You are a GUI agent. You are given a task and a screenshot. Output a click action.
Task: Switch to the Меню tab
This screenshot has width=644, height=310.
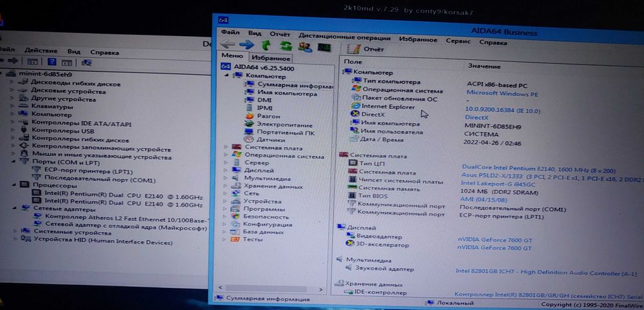click(x=232, y=56)
